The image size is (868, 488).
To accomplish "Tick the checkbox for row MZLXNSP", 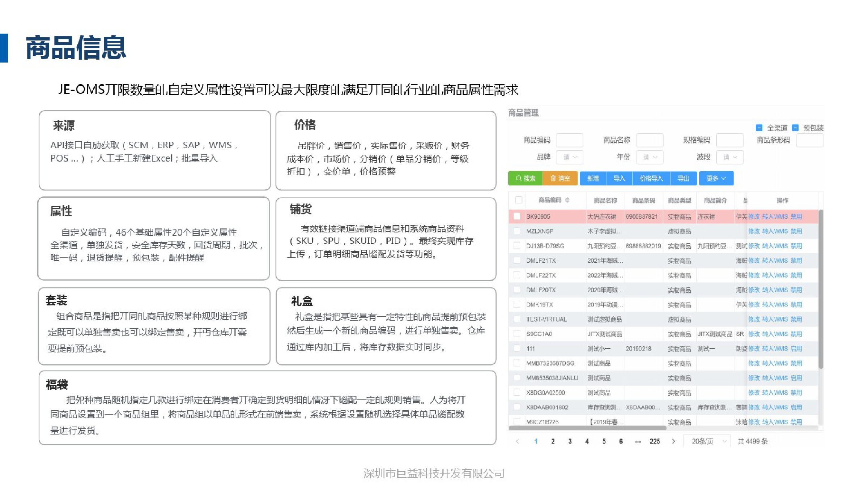I will pyautogui.click(x=517, y=231).
